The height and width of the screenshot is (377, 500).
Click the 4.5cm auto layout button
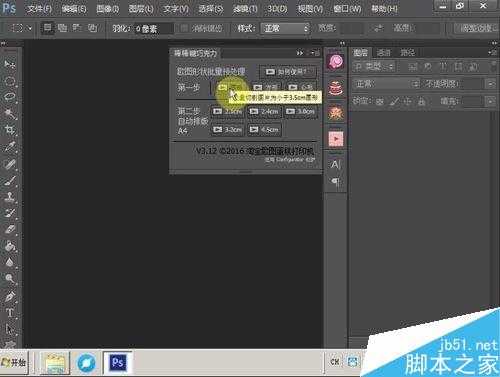click(x=264, y=129)
